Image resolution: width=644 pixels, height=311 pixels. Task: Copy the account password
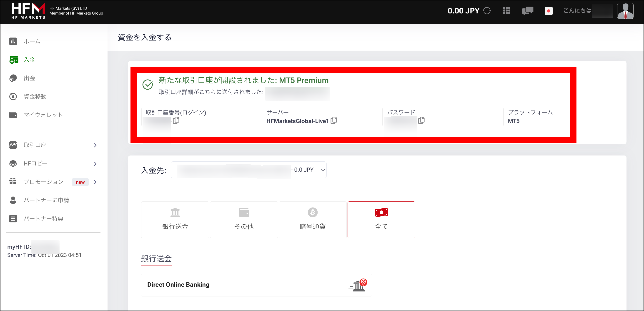(421, 120)
